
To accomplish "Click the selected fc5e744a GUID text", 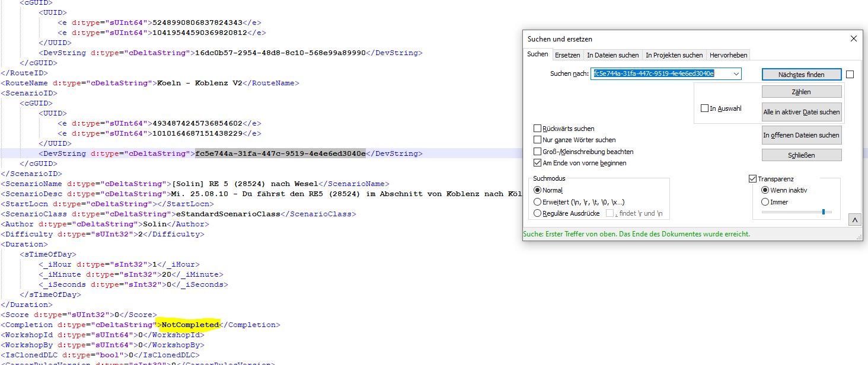I will pos(280,153).
